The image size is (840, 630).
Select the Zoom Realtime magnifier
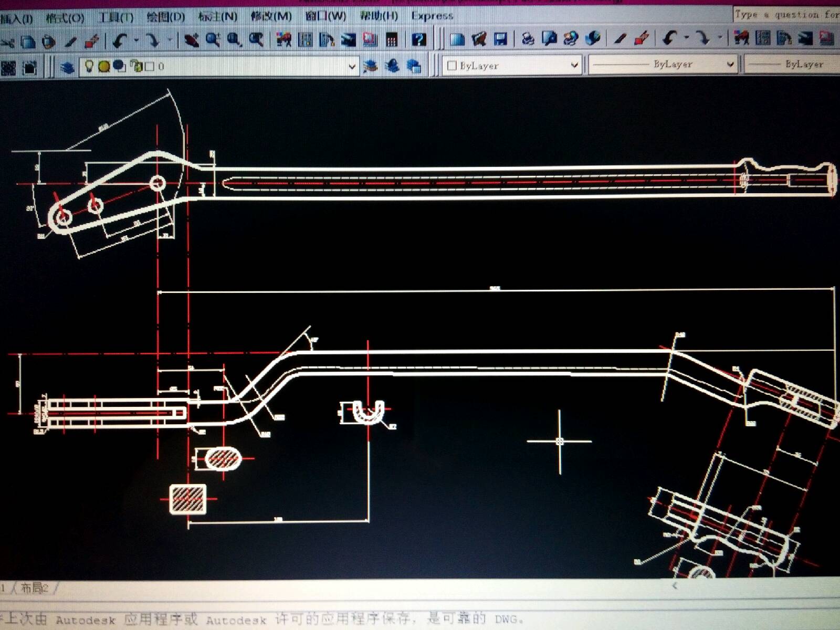[x=213, y=40]
